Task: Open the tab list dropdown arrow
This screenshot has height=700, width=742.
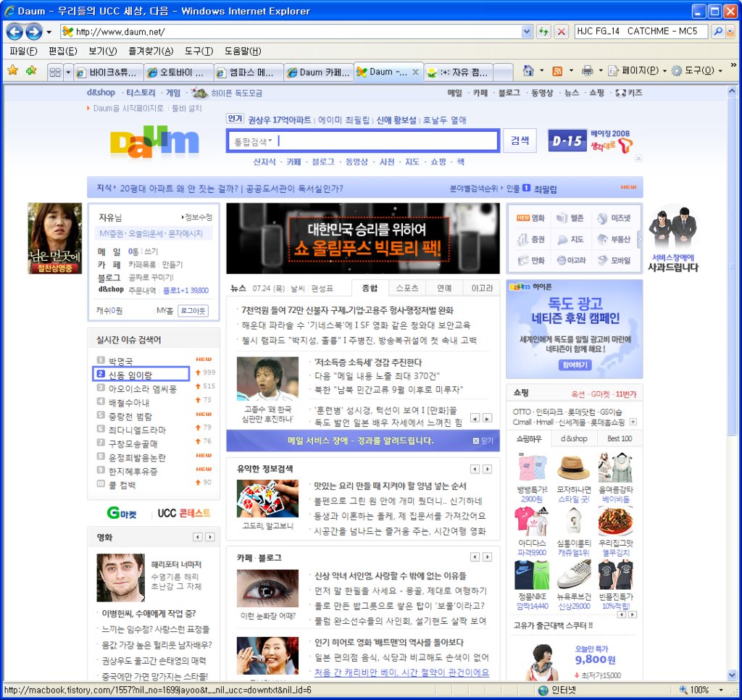Action: (68, 72)
